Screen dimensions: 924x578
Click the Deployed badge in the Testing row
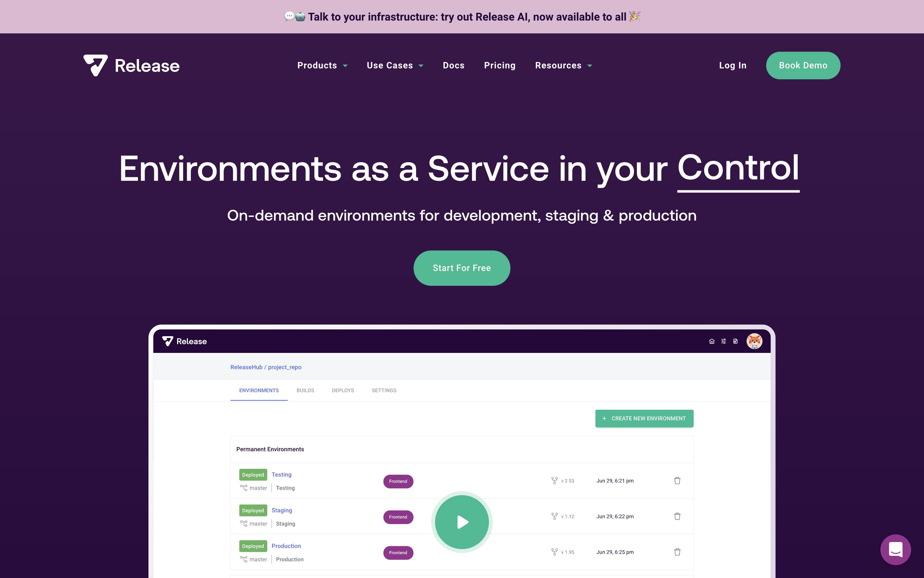point(253,474)
